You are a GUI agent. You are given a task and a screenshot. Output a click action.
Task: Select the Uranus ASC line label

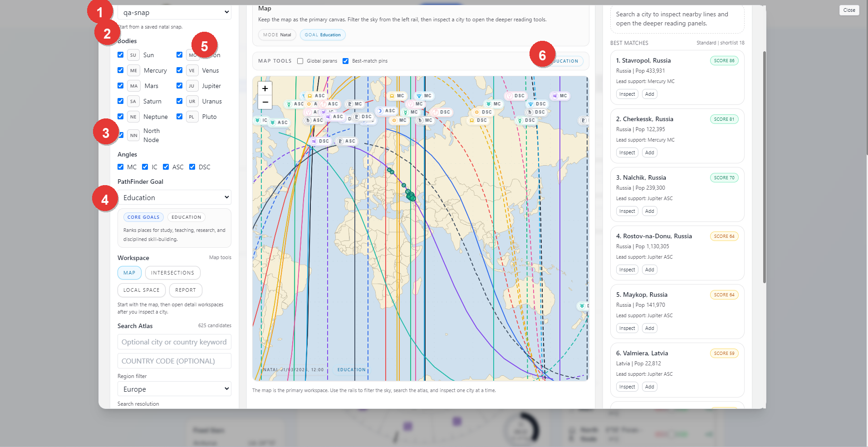pyautogui.click(x=279, y=123)
